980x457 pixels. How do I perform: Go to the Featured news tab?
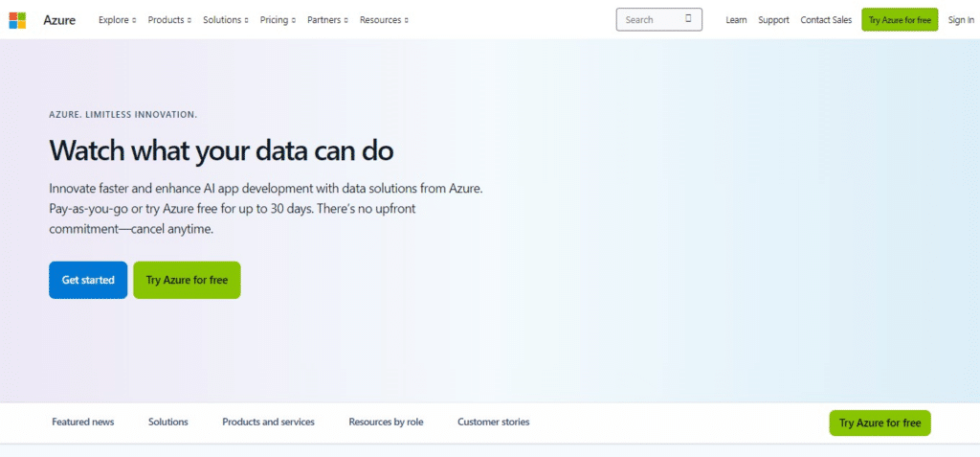click(x=83, y=422)
